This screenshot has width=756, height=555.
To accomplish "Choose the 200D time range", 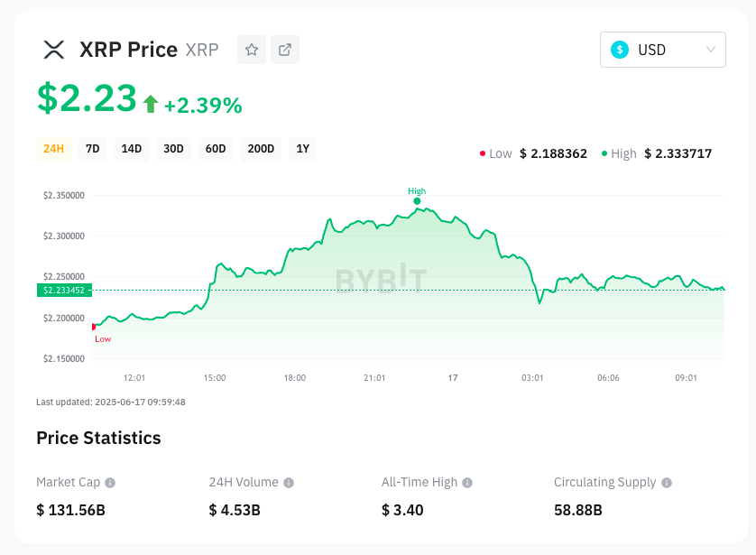I will click(x=261, y=149).
